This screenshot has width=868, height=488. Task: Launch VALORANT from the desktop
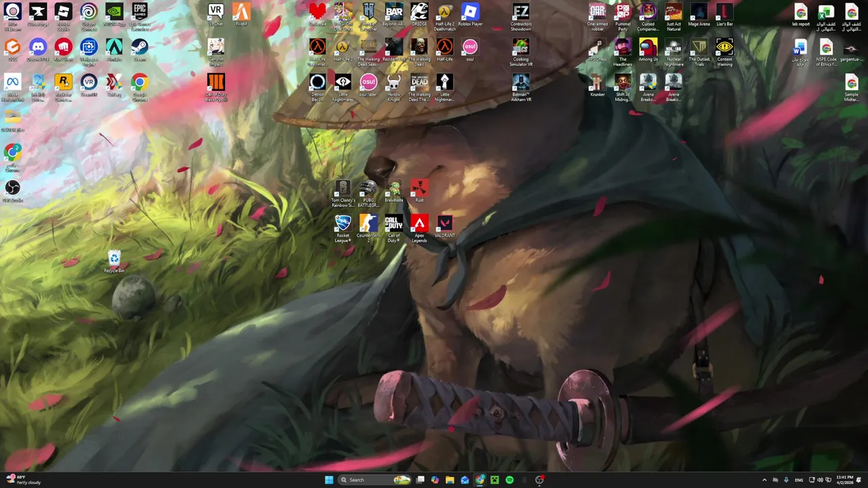(x=445, y=226)
